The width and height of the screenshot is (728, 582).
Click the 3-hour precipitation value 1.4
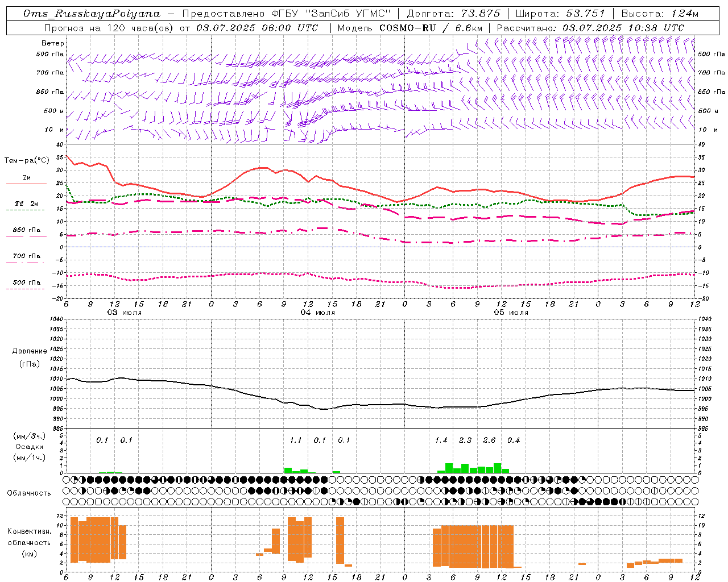(441, 440)
